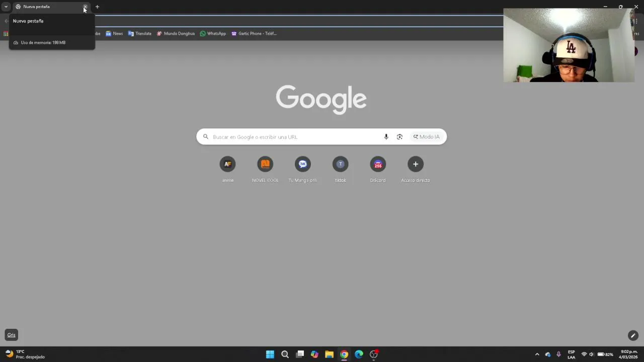Click the magnifier icon in search box
The image size is (644, 362).
[206, 137]
